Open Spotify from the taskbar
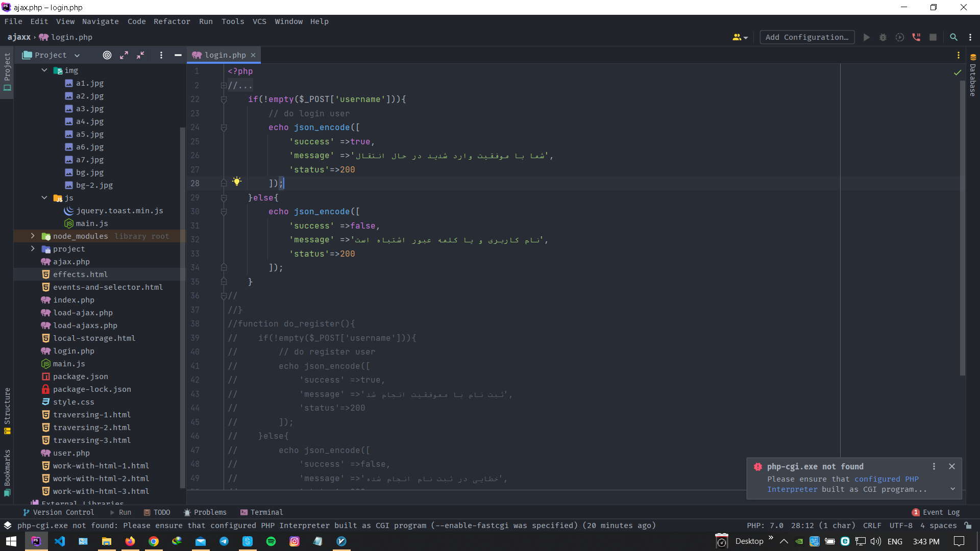The image size is (980, 551). [x=271, y=541]
